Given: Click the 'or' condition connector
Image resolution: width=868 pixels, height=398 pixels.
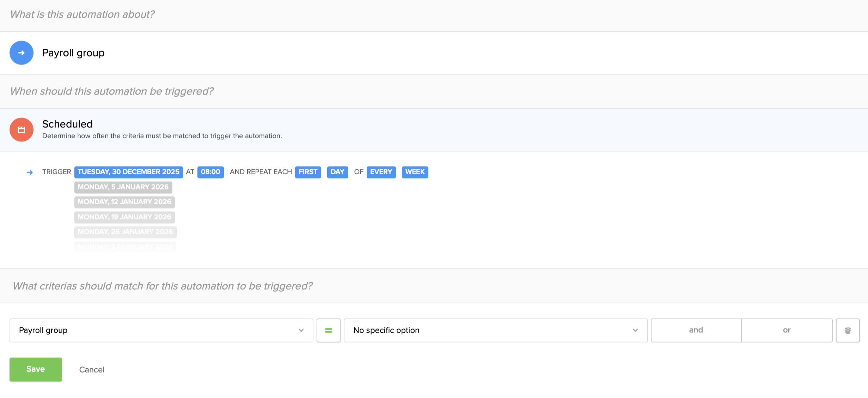Looking at the screenshot, I should [787, 330].
